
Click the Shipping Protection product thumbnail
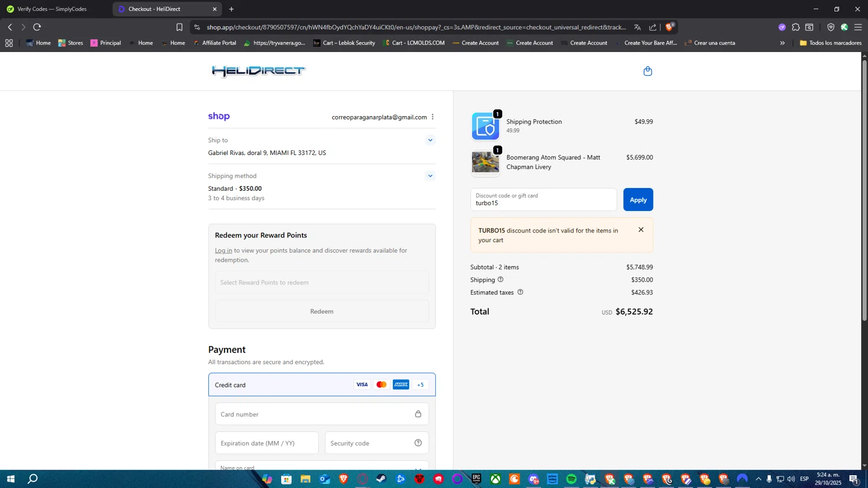tap(485, 126)
